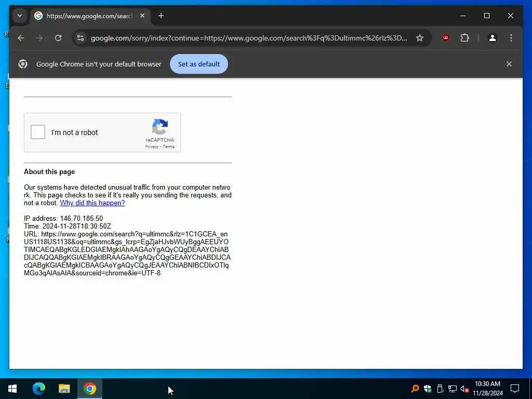532x399 pixels.
Task: View site information icon in address bar
Action: (81, 38)
